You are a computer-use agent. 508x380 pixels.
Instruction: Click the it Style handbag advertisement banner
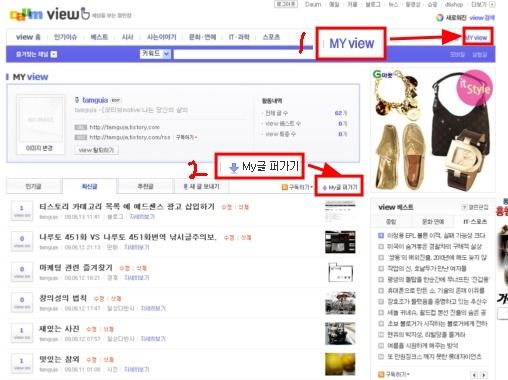[x=433, y=130]
